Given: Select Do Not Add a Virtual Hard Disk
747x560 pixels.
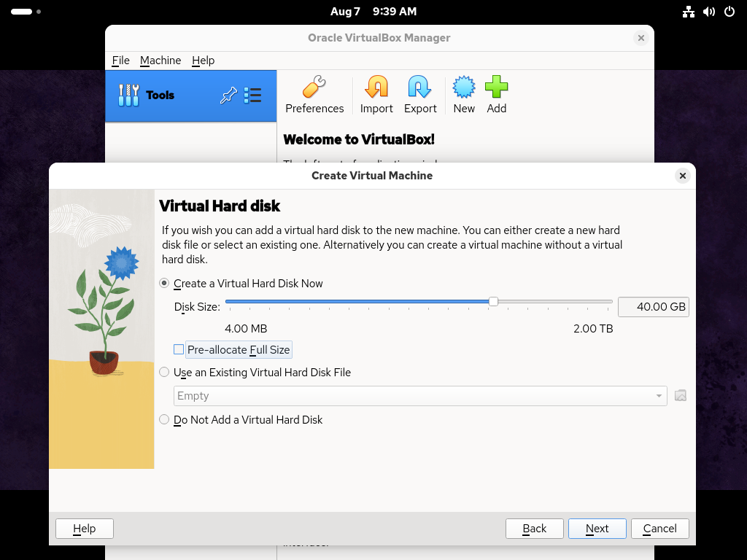Looking at the screenshot, I should (165, 420).
